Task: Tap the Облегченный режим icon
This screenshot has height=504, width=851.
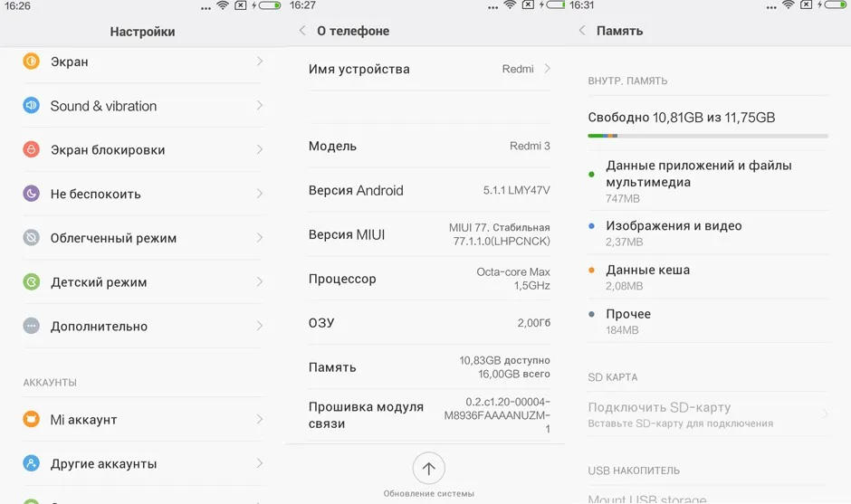Action: point(31,238)
